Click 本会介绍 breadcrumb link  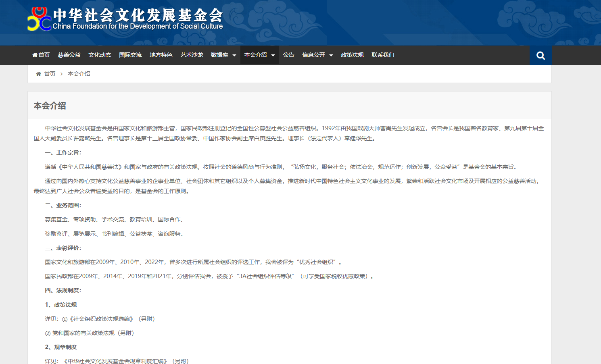(79, 74)
